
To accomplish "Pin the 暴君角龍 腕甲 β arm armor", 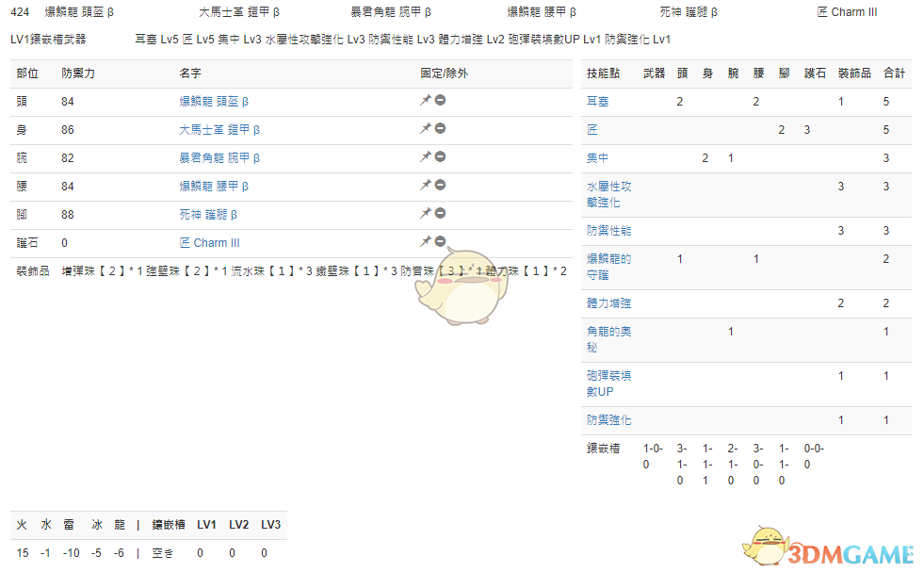I will pos(426,157).
